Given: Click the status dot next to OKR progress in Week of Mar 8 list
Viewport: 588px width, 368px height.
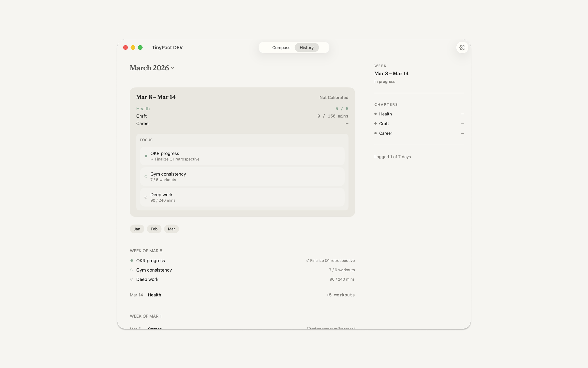Looking at the screenshot, I should 132,260.
